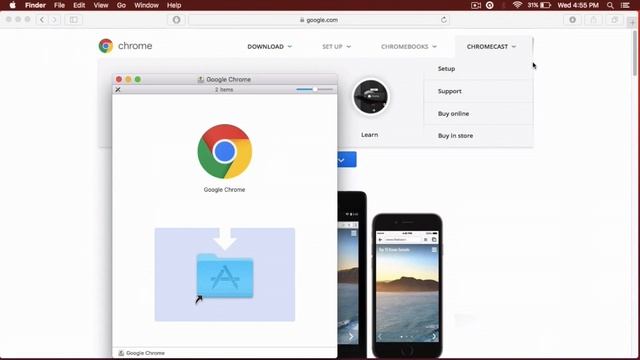Select Buy in store from Chromecast menu

[455, 136]
